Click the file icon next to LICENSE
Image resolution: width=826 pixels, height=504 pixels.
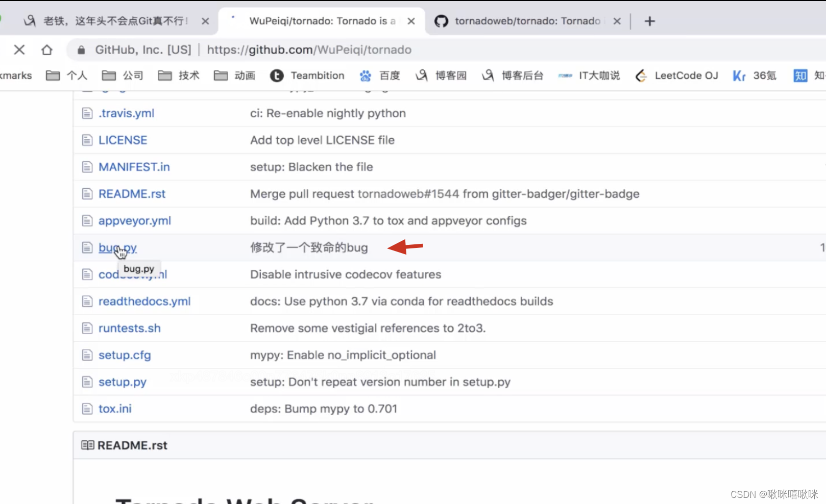pos(87,140)
